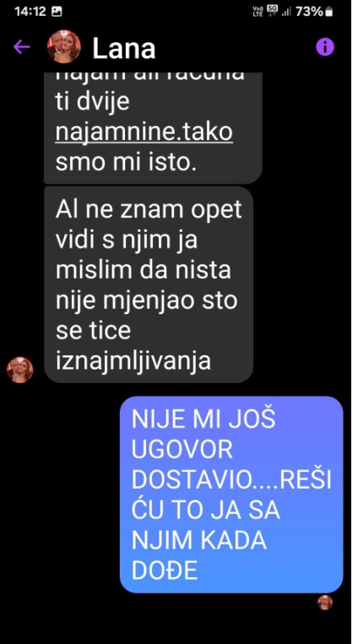Viewport: 352px width, 644px height.
Task: Open the conversation info icon
Action: point(325,47)
